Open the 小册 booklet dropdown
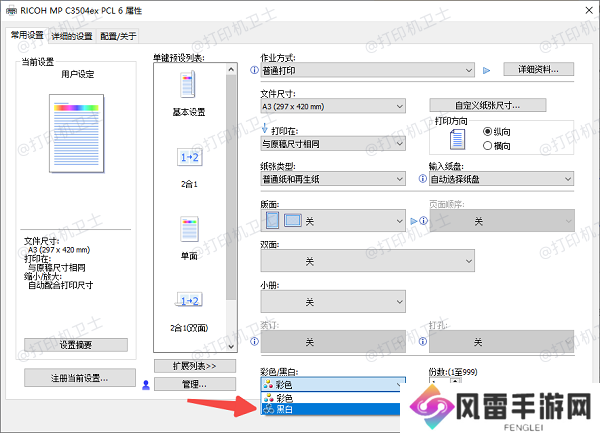Image resolution: width=600 pixels, height=433 pixels. (x=333, y=301)
